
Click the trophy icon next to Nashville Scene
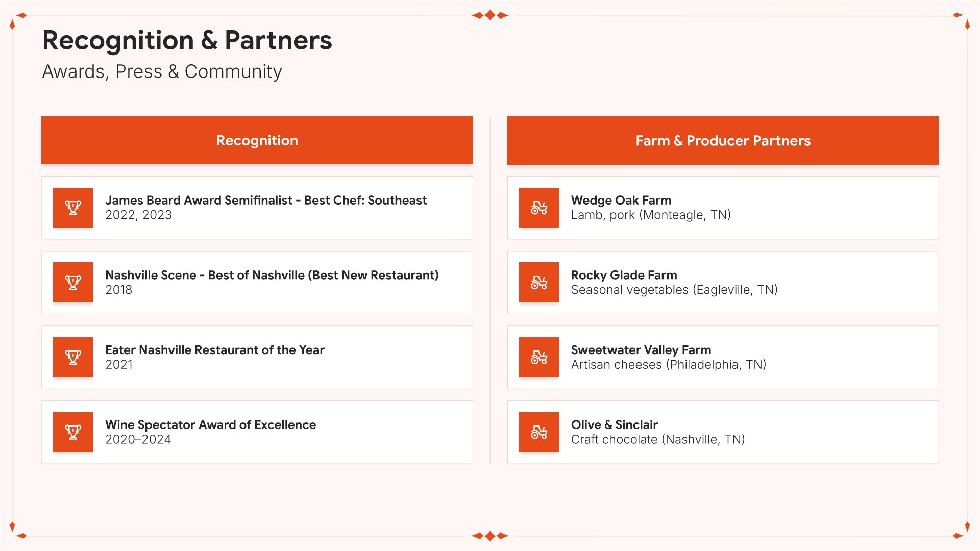(73, 282)
